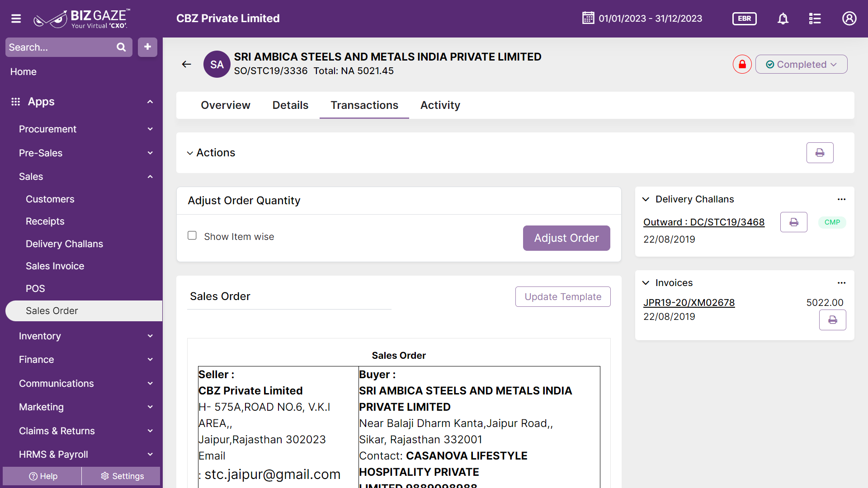Collapse the Sales menu

pos(150,177)
